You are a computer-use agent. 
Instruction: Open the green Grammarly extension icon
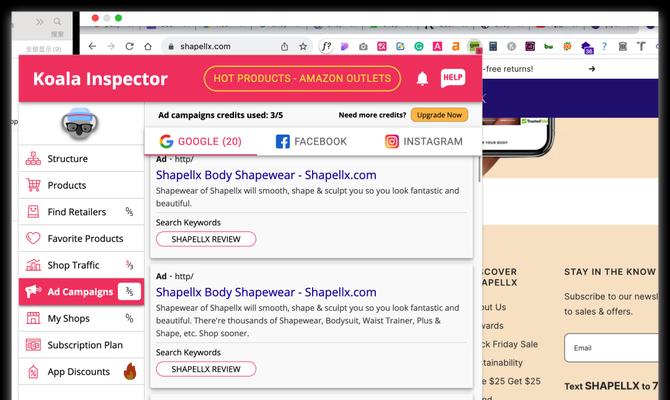tap(419, 46)
